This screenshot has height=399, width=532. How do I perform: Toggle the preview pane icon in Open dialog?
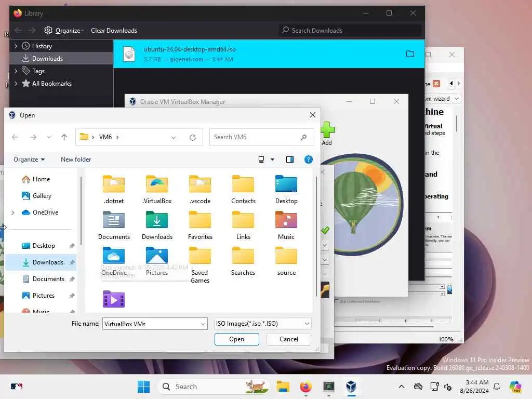[x=290, y=159]
